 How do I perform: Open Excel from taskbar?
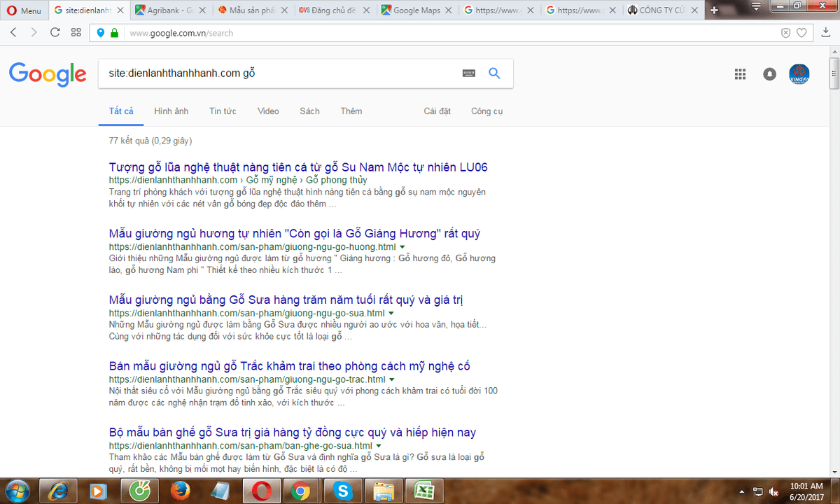pyautogui.click(x=423, y=491)
